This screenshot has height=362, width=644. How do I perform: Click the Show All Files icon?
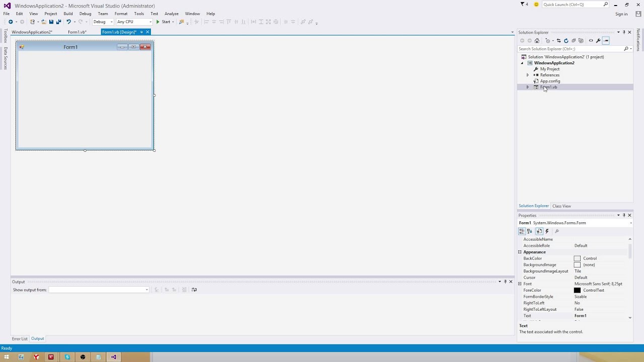(581, 41)
